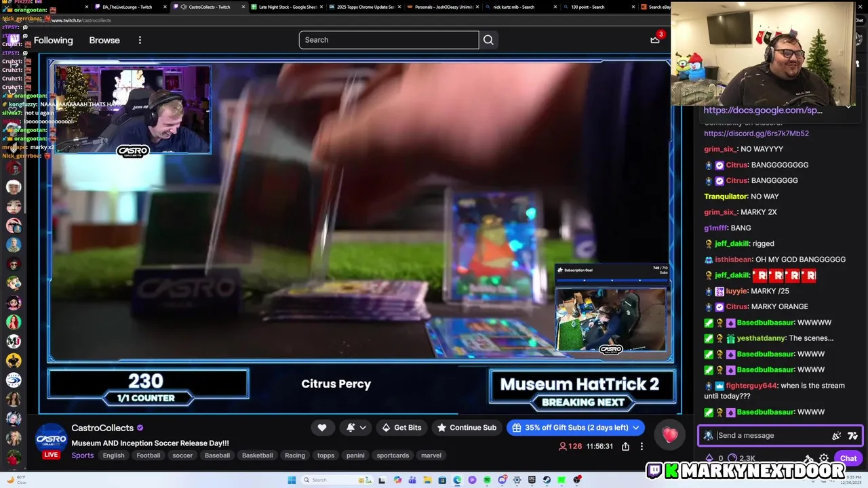The width and height of the screenshot is (868, 488).
Task: Select the Baseball tag
Action: 217,455
